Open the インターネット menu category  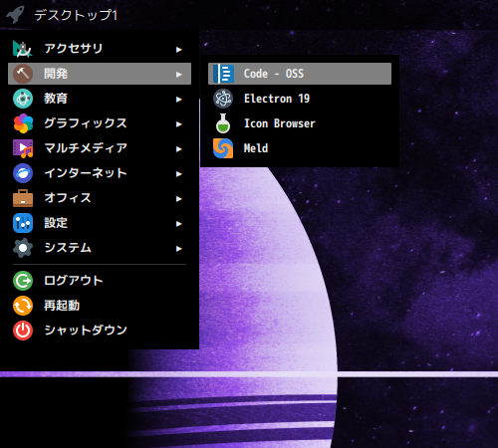click(x=100, y=173)
